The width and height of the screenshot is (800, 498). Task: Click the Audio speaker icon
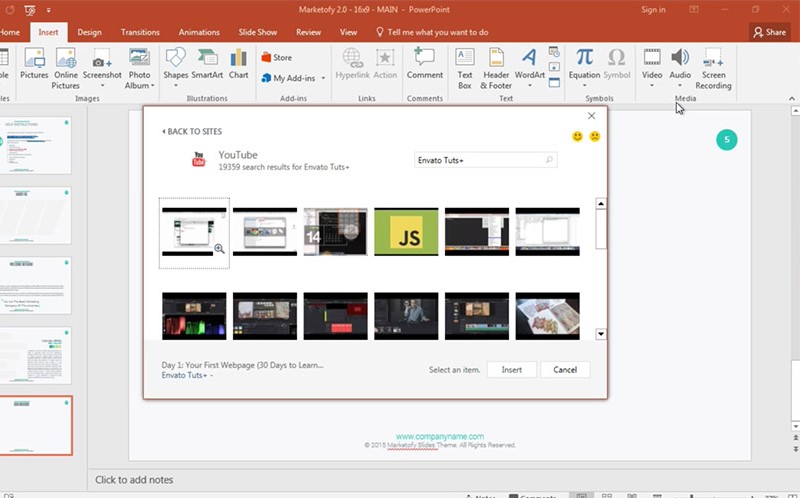[680, 57]
